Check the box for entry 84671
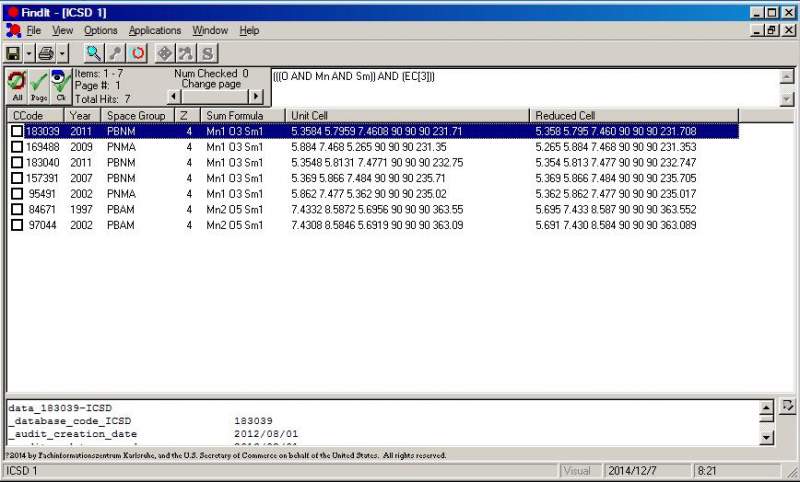This screenshot has width=800, height=482. click(x=17, y=210)
